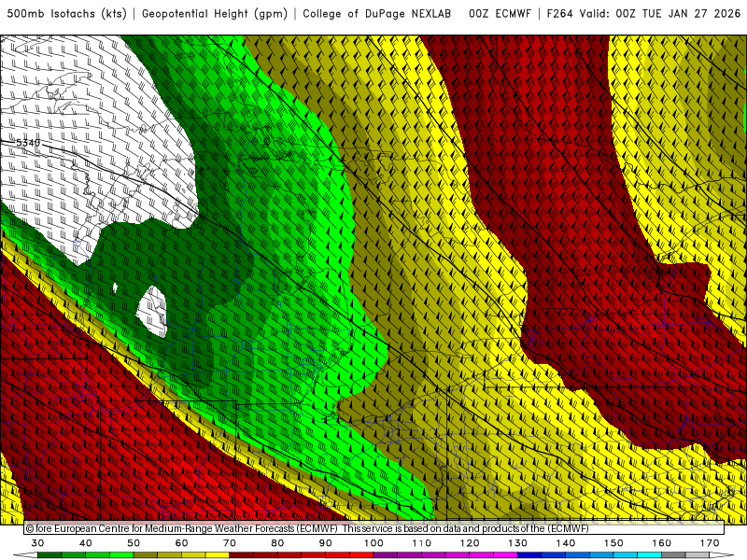This screenshot has width=747, height=560.
Task: Click the '80' legend value
Action: point(277,543)
